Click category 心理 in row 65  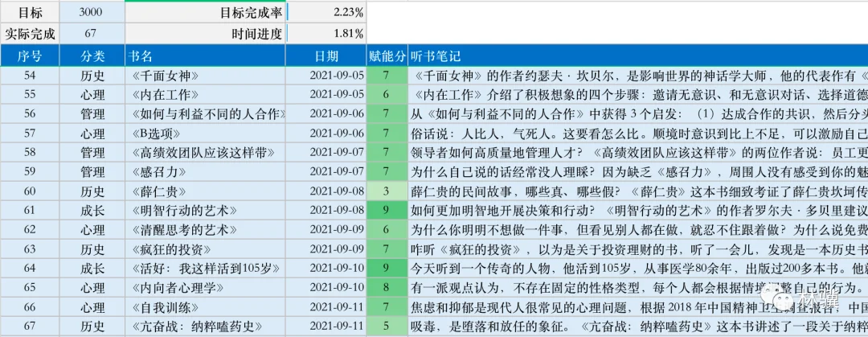(92, 288)
